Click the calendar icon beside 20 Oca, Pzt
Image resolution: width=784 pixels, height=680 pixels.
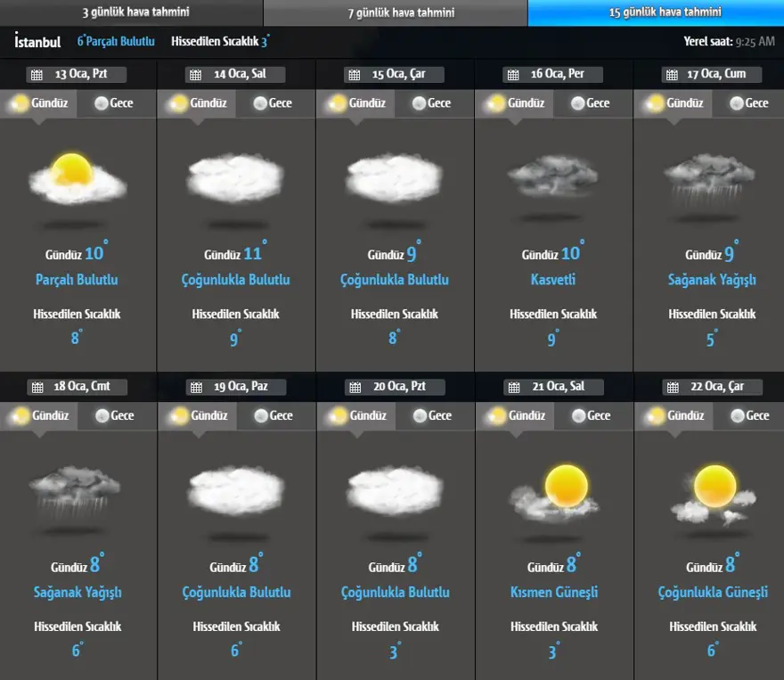[x=355, y=388]
